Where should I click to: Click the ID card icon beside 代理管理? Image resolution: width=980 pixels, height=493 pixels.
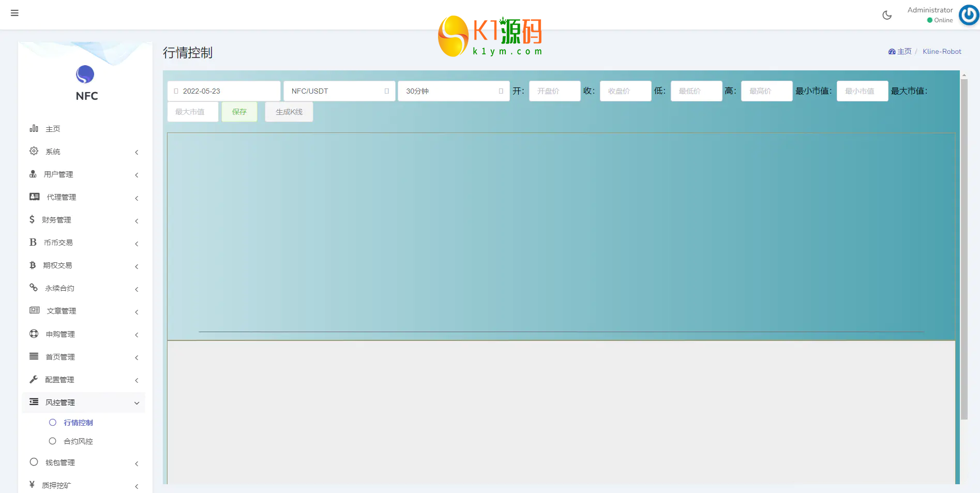[x=35, y=197]
